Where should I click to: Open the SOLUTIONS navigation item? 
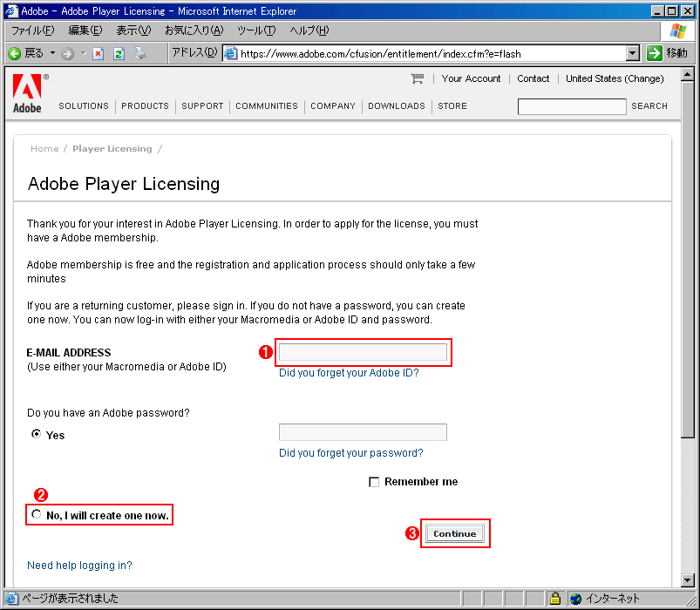[x=84, y=106]
